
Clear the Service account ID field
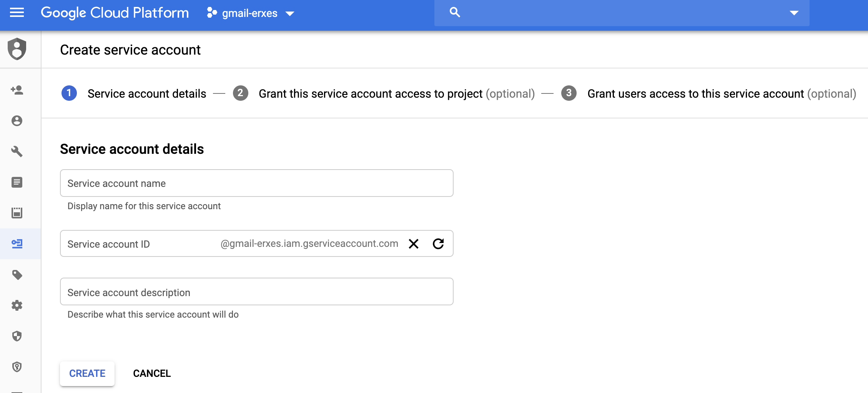point(414,244)
